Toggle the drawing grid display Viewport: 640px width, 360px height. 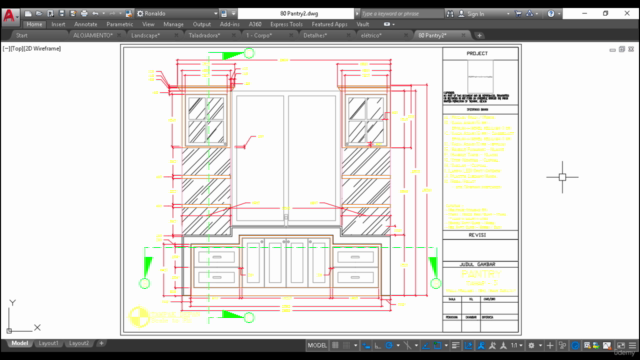[335, 345]
